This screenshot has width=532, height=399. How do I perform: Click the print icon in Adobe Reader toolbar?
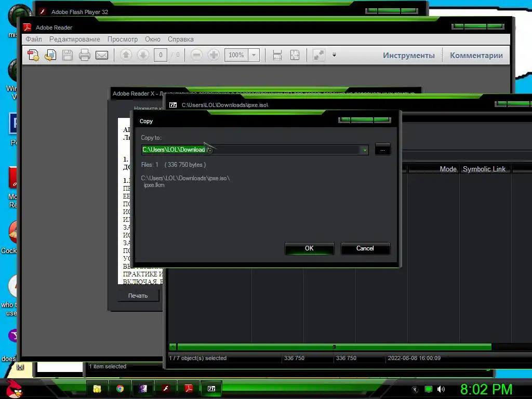[x=85, y=55]
